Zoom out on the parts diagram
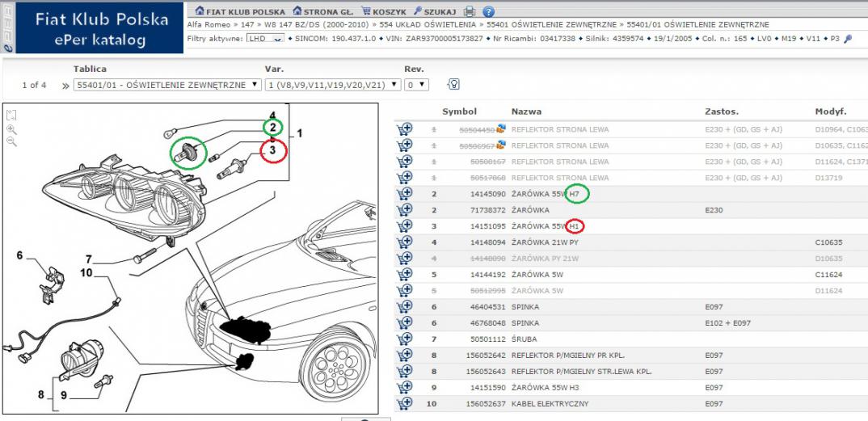 (x=11, y=141)
